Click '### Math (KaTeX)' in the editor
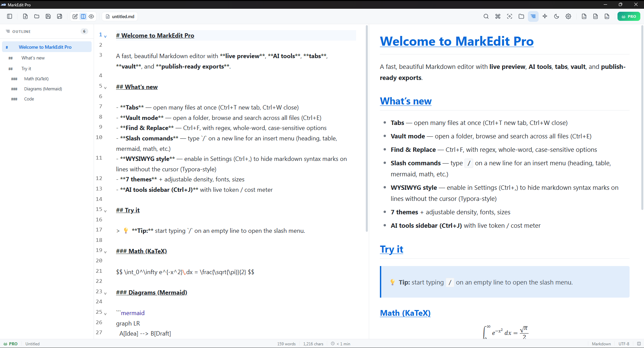644x348 pixels. 142,251
